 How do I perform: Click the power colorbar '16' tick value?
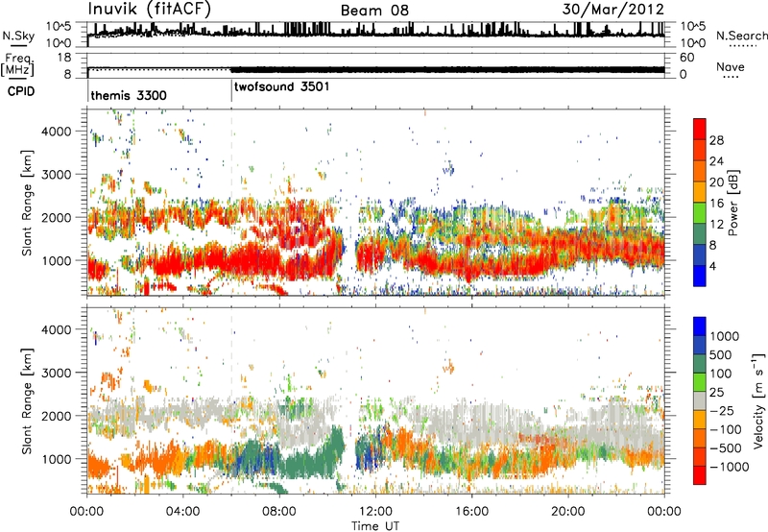coord(716,204)
